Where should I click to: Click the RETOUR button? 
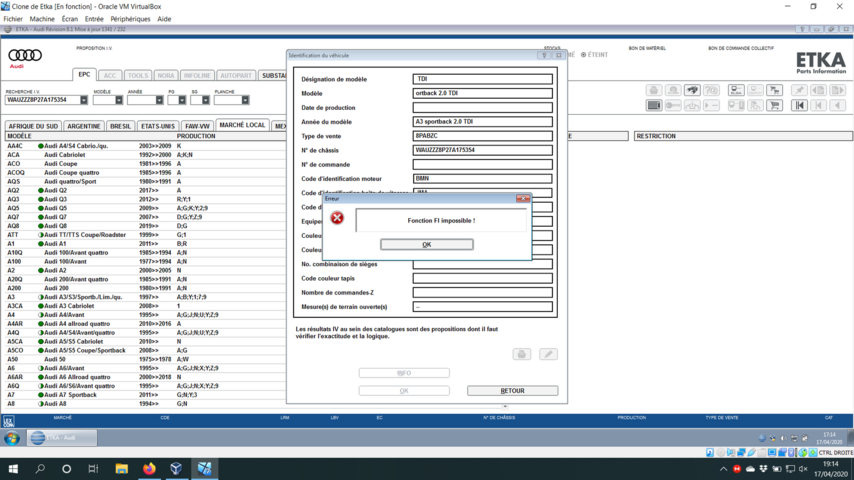tap(513, 391)
